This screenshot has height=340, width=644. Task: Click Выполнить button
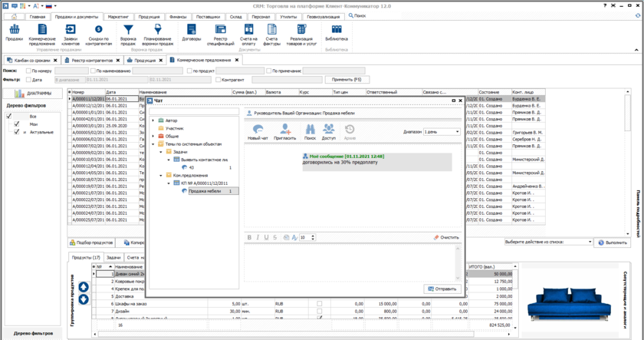pyautogui.click(x=612, y=243)
